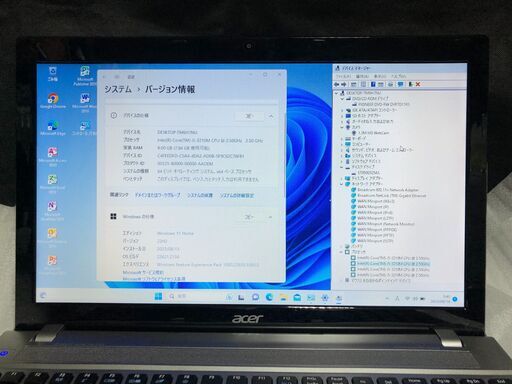Image resolution: width=512 pixels, height=384 pixels.
Task: Select WAN Miniport (PPPOE) entry
Action: click(374, 230)
